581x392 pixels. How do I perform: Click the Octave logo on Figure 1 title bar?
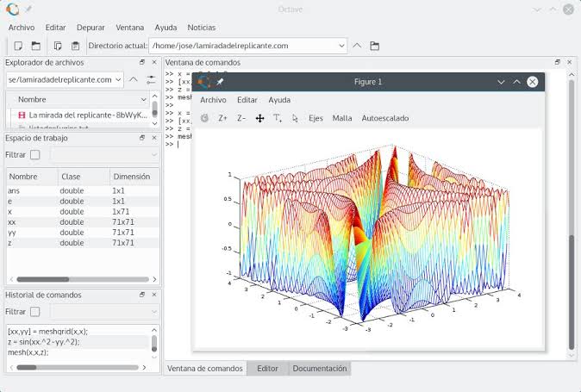[203, 82]
